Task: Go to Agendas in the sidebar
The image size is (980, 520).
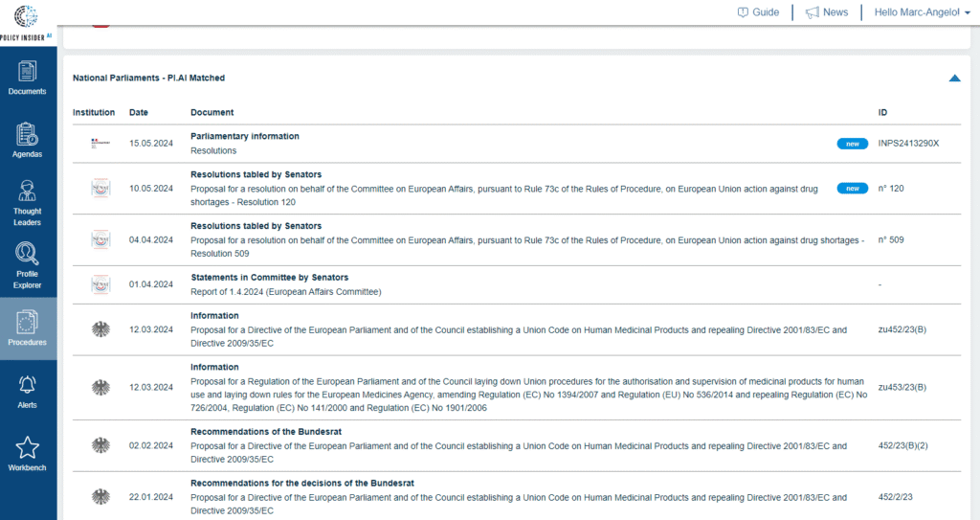Action: pos(27,139)
